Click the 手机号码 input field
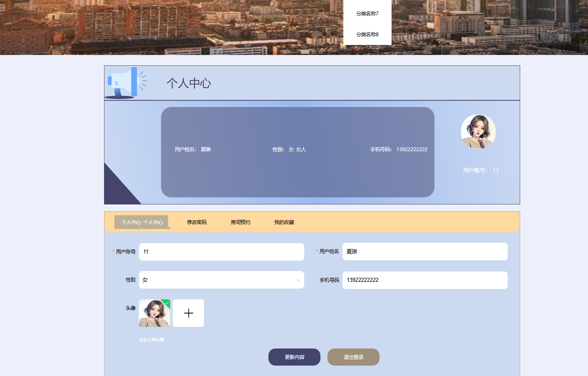This screenshot has height=376, width=588. pos(424,280)
